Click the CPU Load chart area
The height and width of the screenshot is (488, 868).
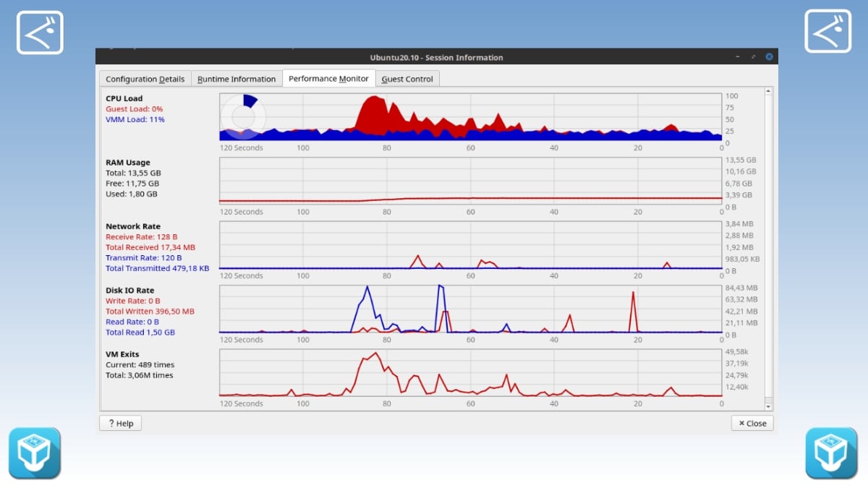point(471,116)
